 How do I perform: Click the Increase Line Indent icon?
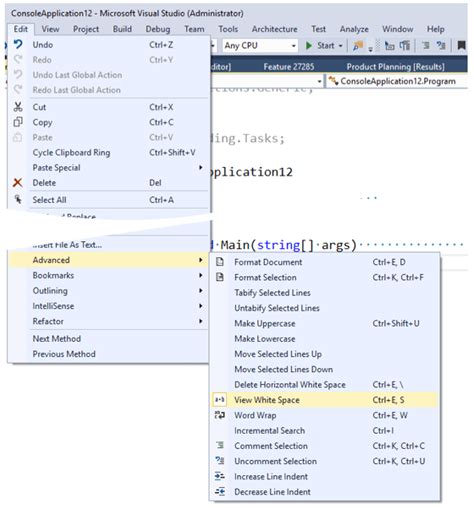point(220,476)
